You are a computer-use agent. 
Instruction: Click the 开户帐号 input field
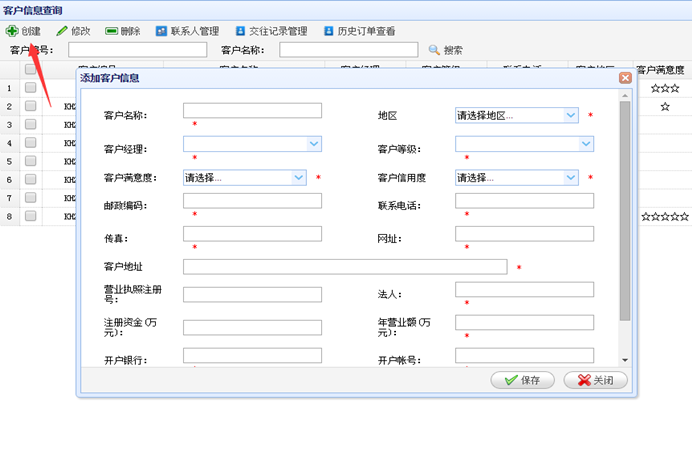coord(524,356)
